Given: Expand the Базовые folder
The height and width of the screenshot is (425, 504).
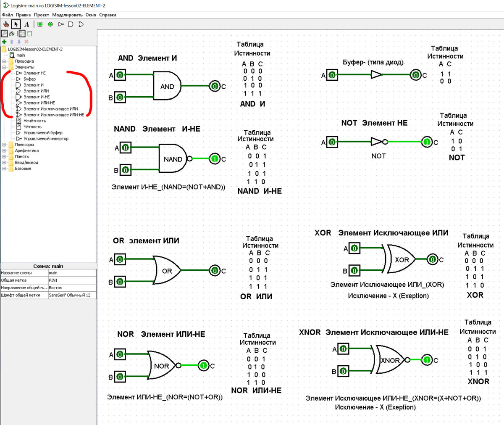Looking at the screenshot, I should coord(4,169).
